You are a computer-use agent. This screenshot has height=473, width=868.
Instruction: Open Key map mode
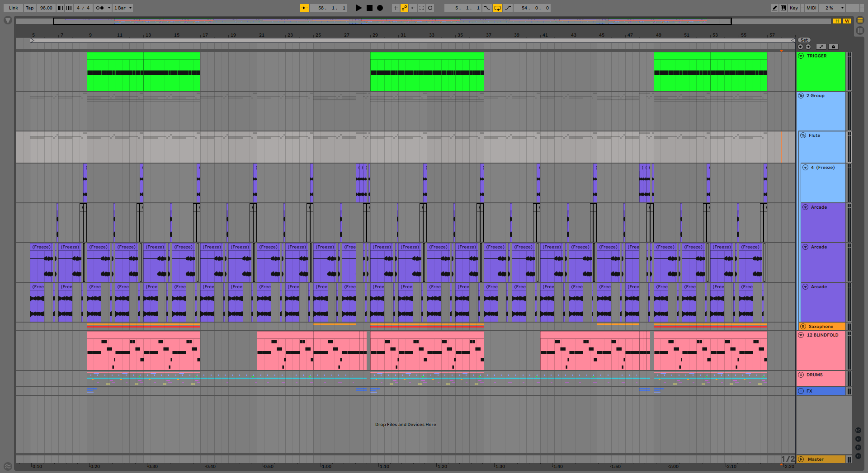click(x=793, y=8)
